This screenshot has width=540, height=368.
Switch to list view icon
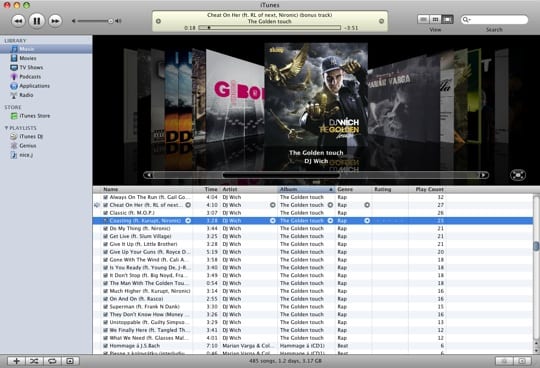[423, 19]
